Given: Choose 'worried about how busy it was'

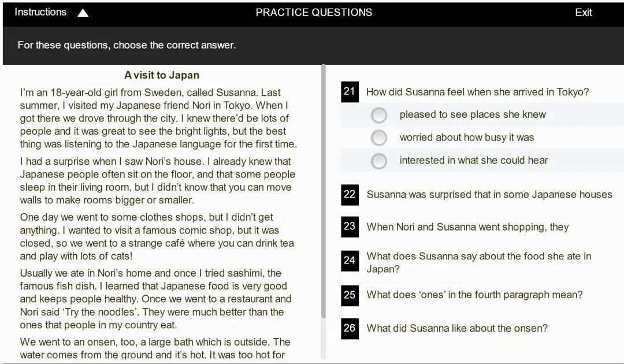Looking at the screenshot, I should (x=379, y=138).
